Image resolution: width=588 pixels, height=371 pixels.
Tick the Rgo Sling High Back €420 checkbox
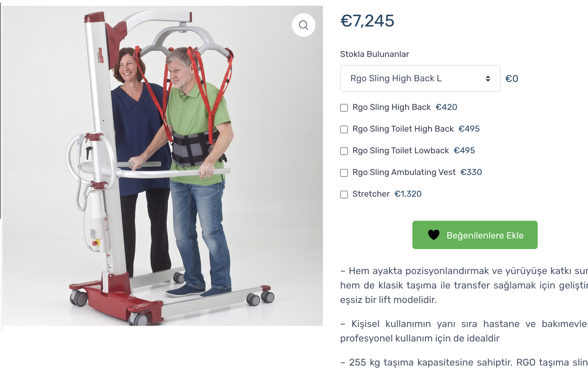pos(344,108)
